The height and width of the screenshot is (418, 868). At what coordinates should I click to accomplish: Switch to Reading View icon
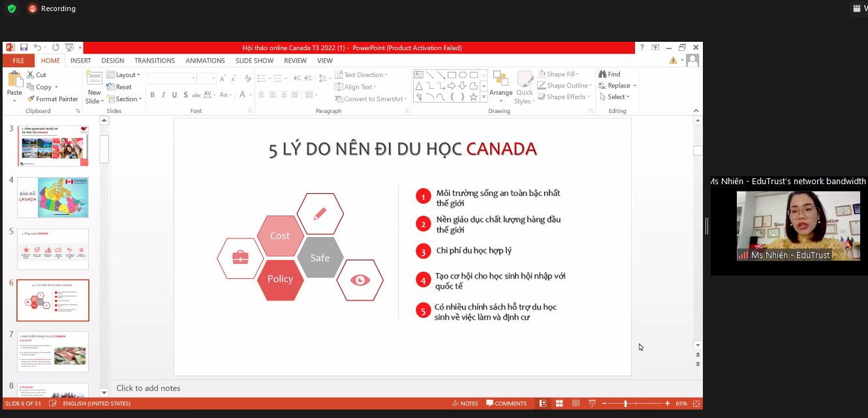[576, 404]
